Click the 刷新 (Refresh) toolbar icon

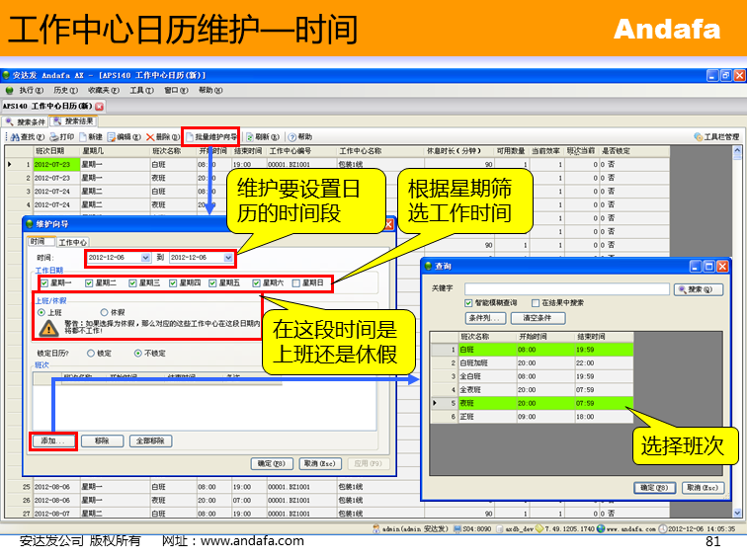[x=259, y=137]
